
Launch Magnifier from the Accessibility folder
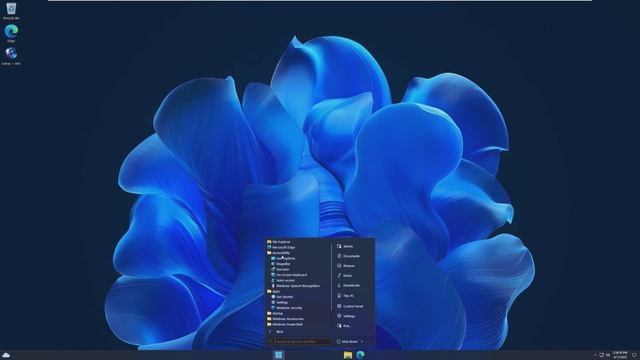(x=281, y=264)
